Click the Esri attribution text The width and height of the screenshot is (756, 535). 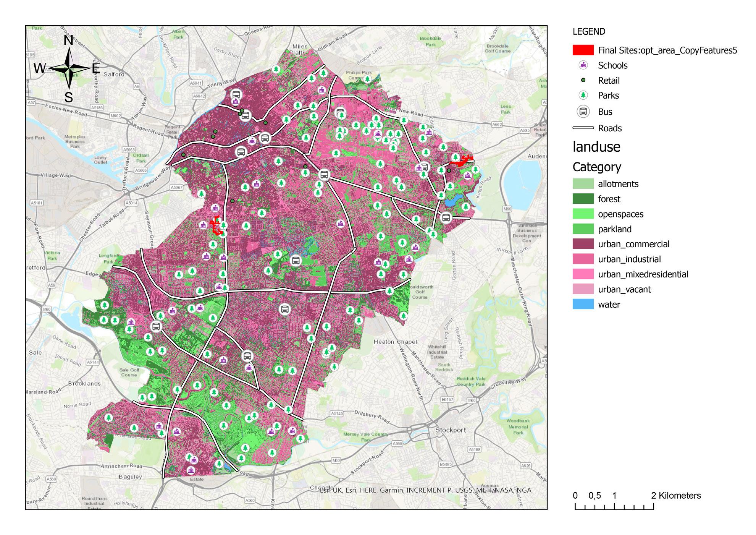click(x=425, y=490)
